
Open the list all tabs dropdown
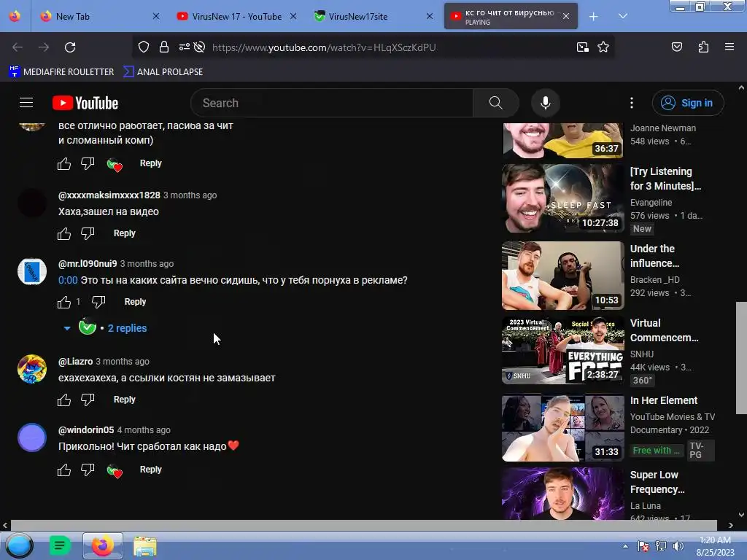coord(623,16)
